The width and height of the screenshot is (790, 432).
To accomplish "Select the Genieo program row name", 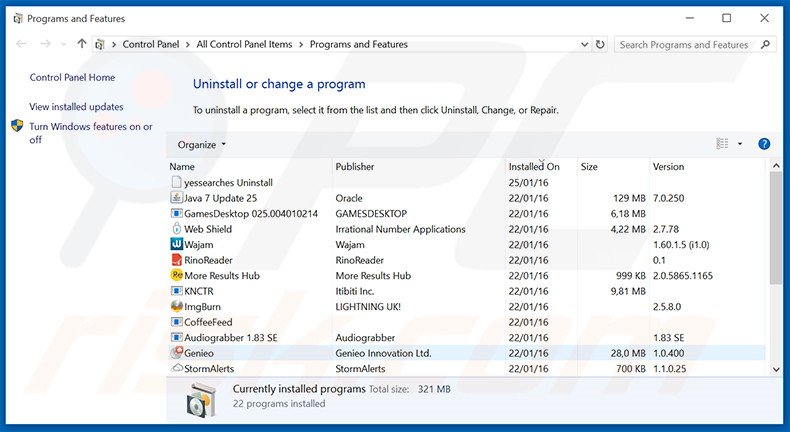I will pyautogui.click(x=199, y=353).
